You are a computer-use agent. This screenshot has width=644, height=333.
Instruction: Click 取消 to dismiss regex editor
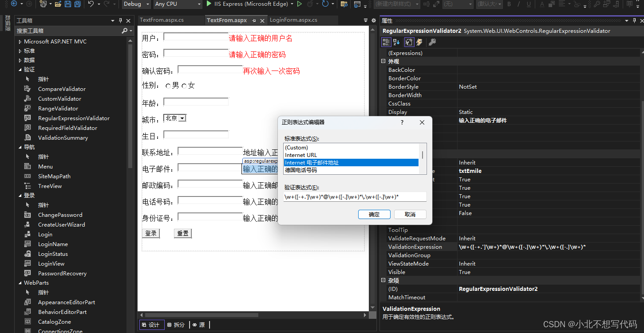(410, 214)
